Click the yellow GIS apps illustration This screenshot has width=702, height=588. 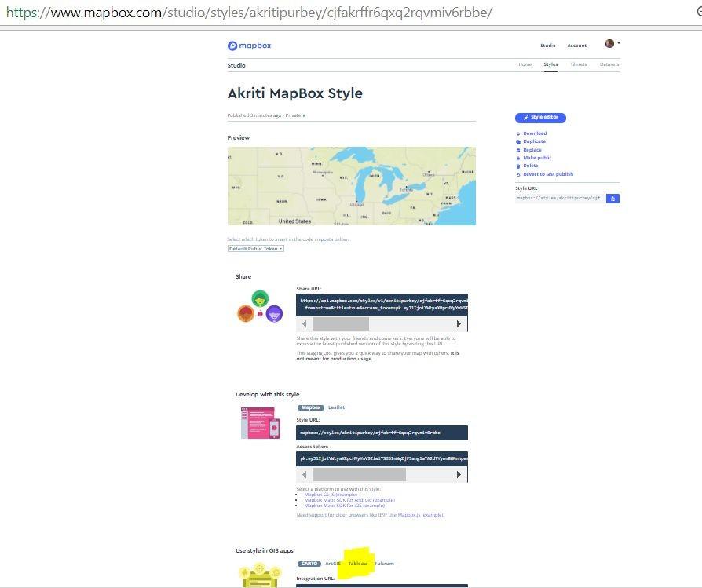260,575
